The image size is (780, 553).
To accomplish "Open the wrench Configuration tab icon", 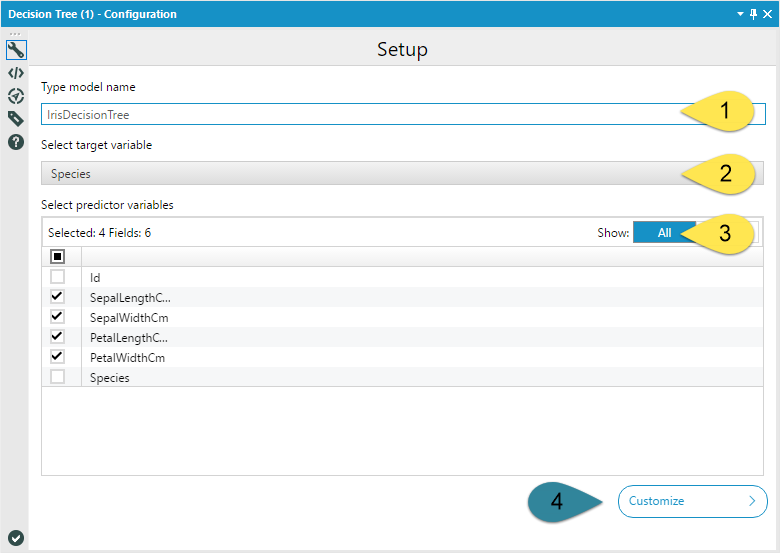I will click(x=16, y=50).
